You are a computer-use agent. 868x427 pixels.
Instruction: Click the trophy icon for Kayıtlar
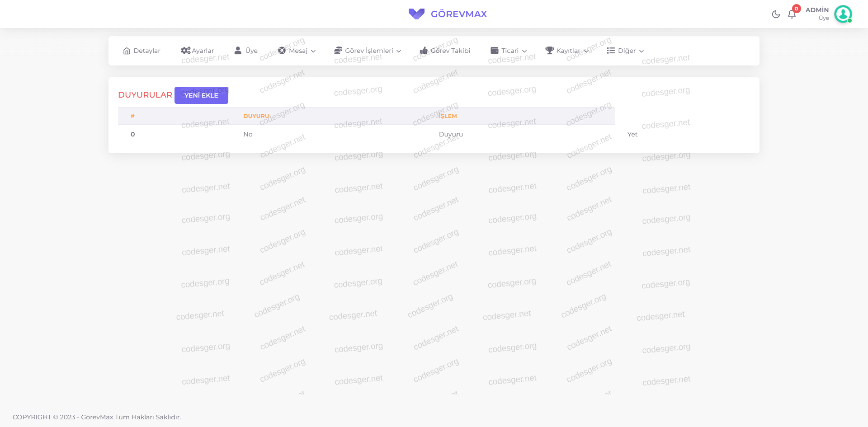tap(549, 51)
